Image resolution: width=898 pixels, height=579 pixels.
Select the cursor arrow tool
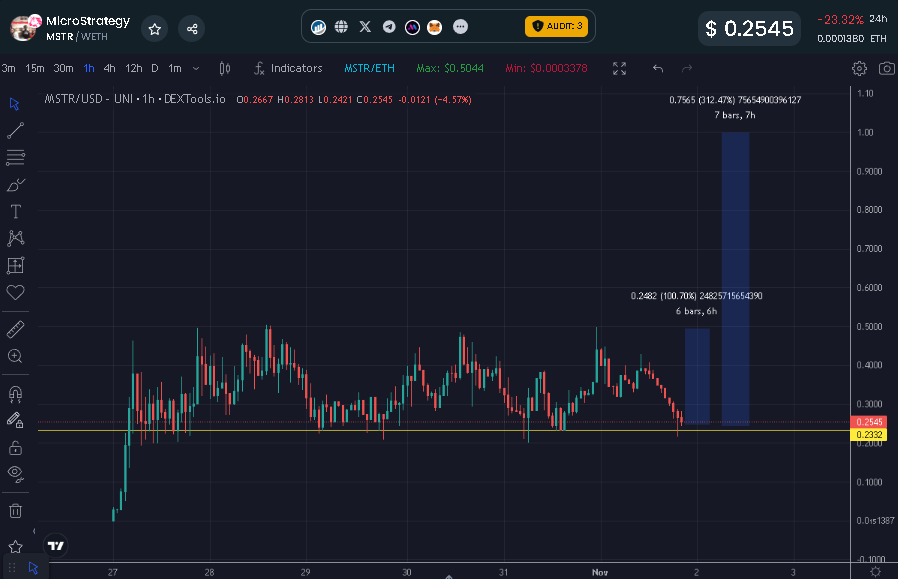coord(15,104)
